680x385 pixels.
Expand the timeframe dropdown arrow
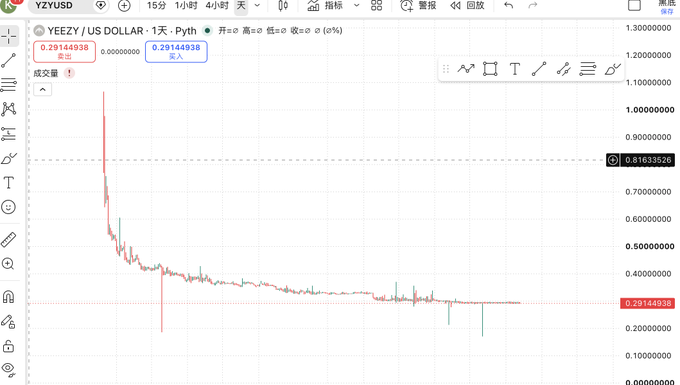[x=257, y=6]
